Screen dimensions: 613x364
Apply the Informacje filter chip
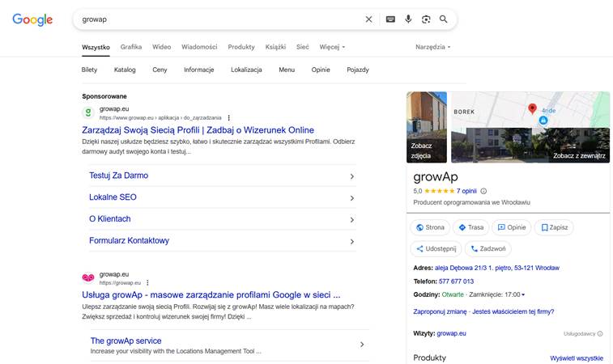(x=199, y=70)
